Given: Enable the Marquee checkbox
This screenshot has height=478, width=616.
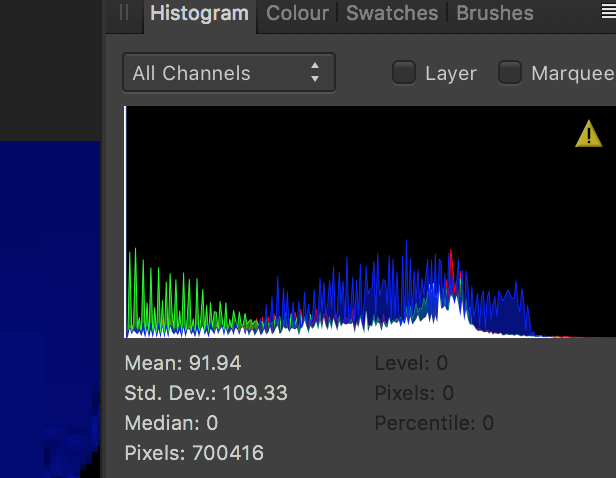Looking at the screenshot, I should coord(510,73).
